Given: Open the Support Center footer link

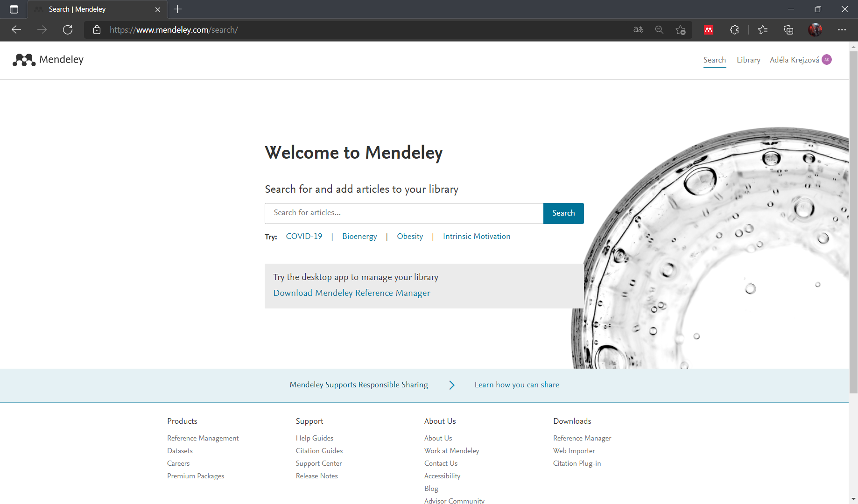Looking at the screenshot, I should 319,463.
